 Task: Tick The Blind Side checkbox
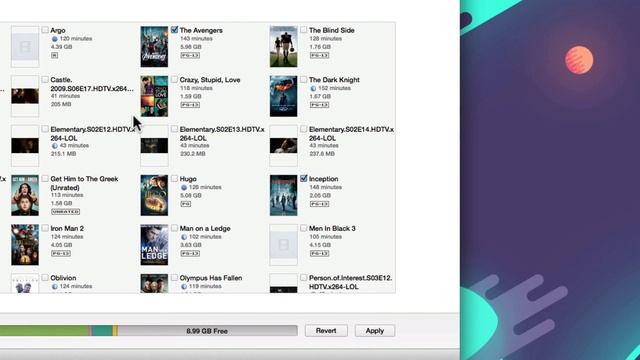pyautogui.click(x=303, y=30)
